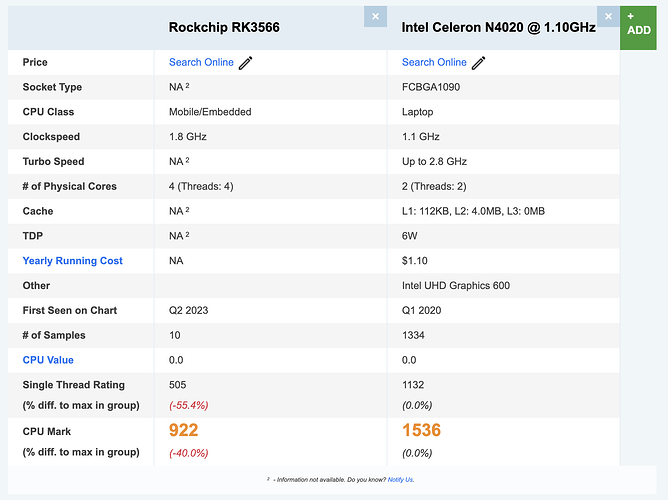Click the Up to 2.8 GHz turbo value
This screenshot has height=500, width=668.
click(x=434, y=161)
